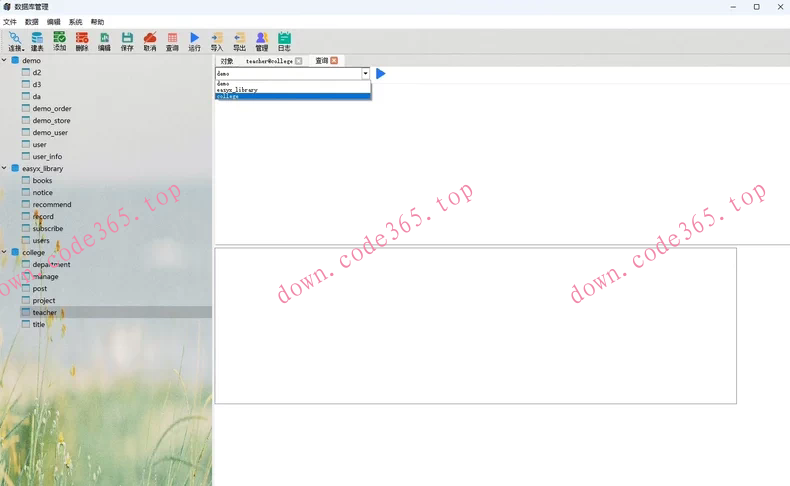Screen dimensions: 790x486
Task: Open the 系统 menu
Action: point(76,22)
